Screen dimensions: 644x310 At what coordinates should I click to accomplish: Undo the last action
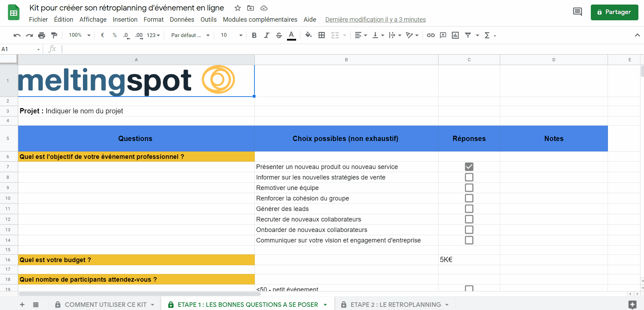(x=17, y=35)
